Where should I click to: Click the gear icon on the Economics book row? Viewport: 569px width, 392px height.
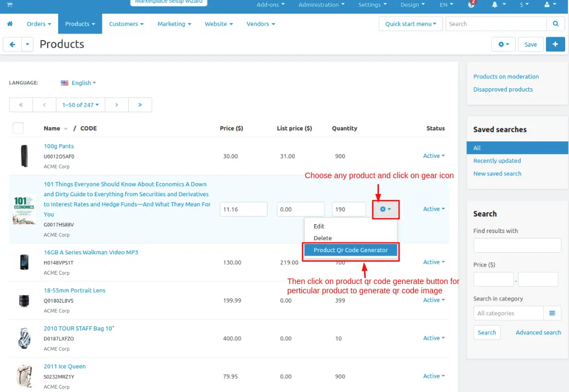pos(385,209)
